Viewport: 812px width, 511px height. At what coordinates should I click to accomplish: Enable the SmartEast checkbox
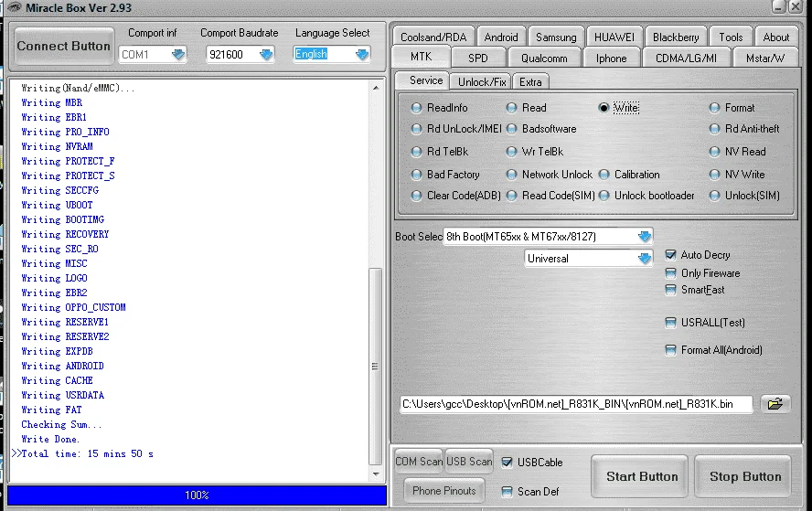click(x=670, y=290)
